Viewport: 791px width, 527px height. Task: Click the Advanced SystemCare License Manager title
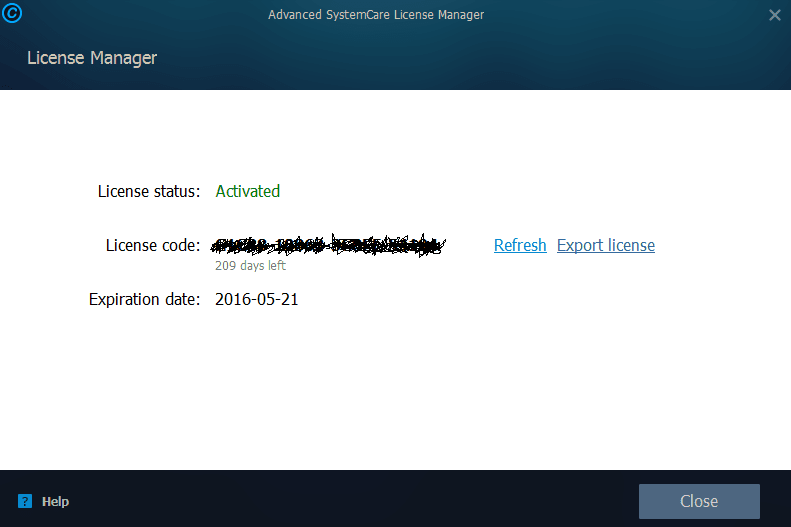[376, 15]
